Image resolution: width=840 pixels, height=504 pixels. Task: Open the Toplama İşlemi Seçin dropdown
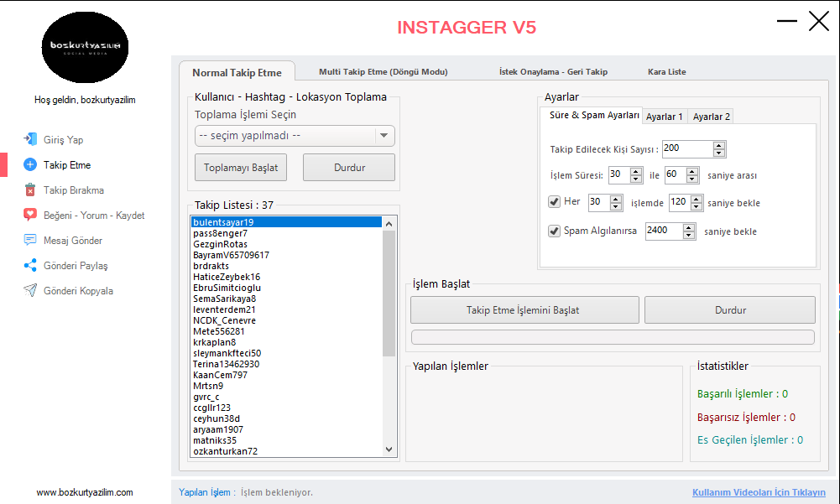(295, 136)
